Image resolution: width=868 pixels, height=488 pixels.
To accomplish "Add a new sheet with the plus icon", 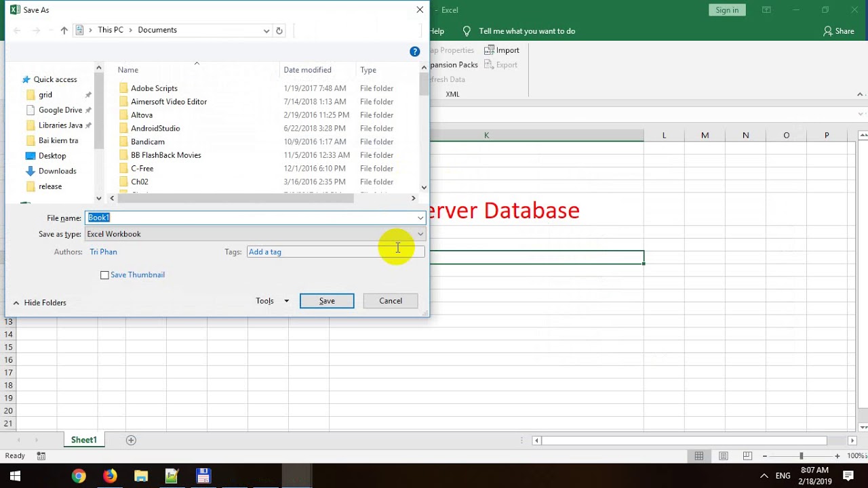I will pos(132,440).
